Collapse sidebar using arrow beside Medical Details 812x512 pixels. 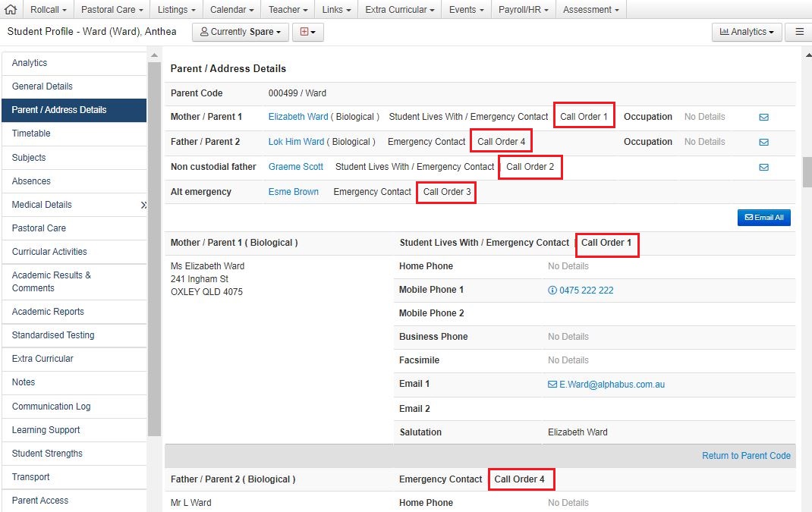143,205
